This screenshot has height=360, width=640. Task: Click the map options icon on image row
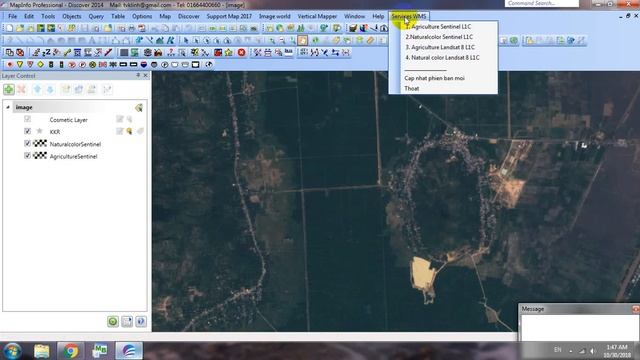pyautogui.click(x=139, y=107)
